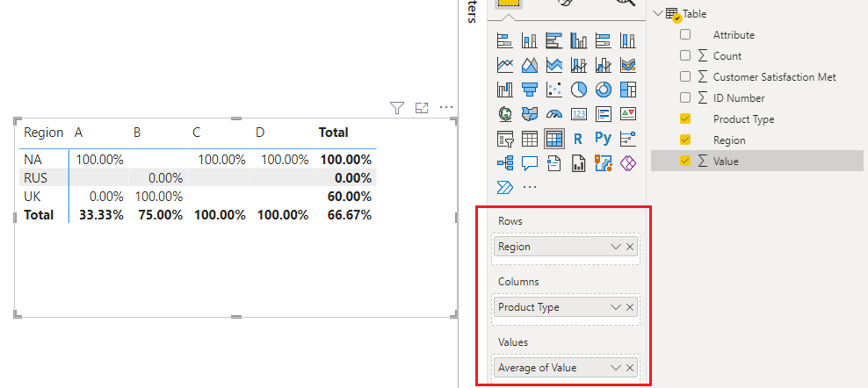The width and height of the screenshot is (868, 388).
Task: Select the 100% stacked column chart visual
Action: click(628, 40)
